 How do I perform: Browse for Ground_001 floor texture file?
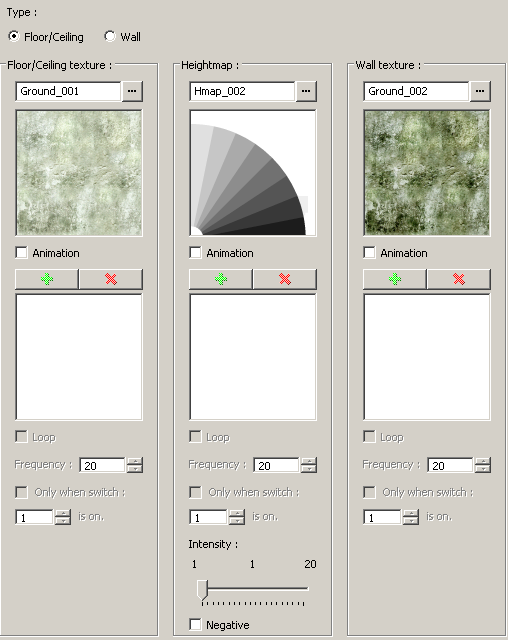coord(132,91)
